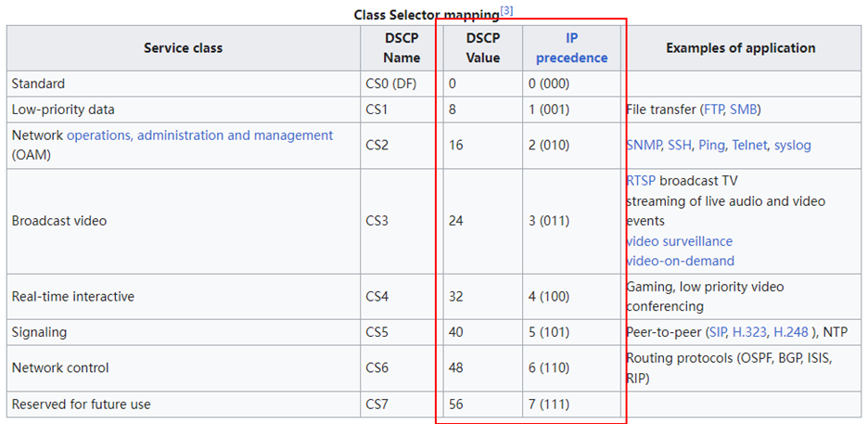Follow the FTP link
868x424 pixels.
click(x=714, y=109)
